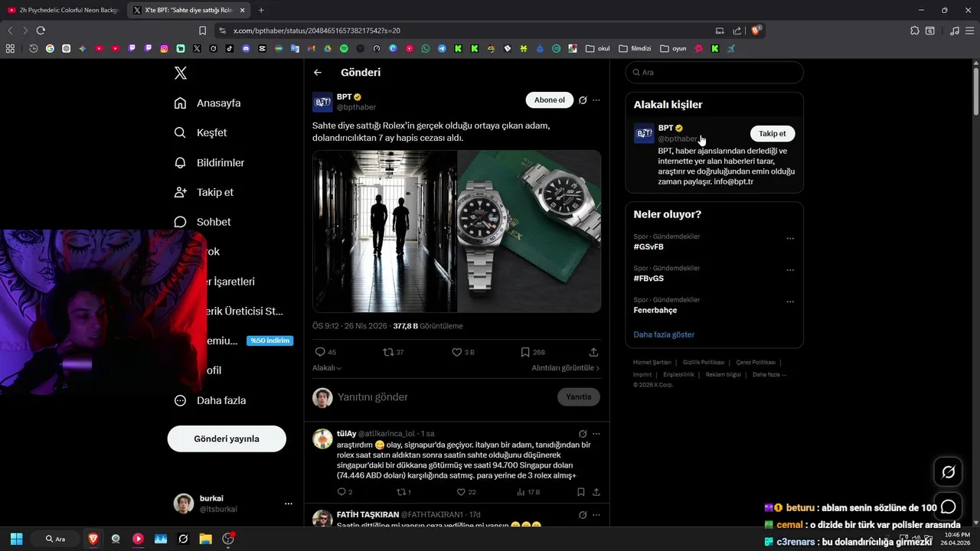Open the Rolex watches image
The width and height of the screenshot is (980, 551).
coord(529,231)
